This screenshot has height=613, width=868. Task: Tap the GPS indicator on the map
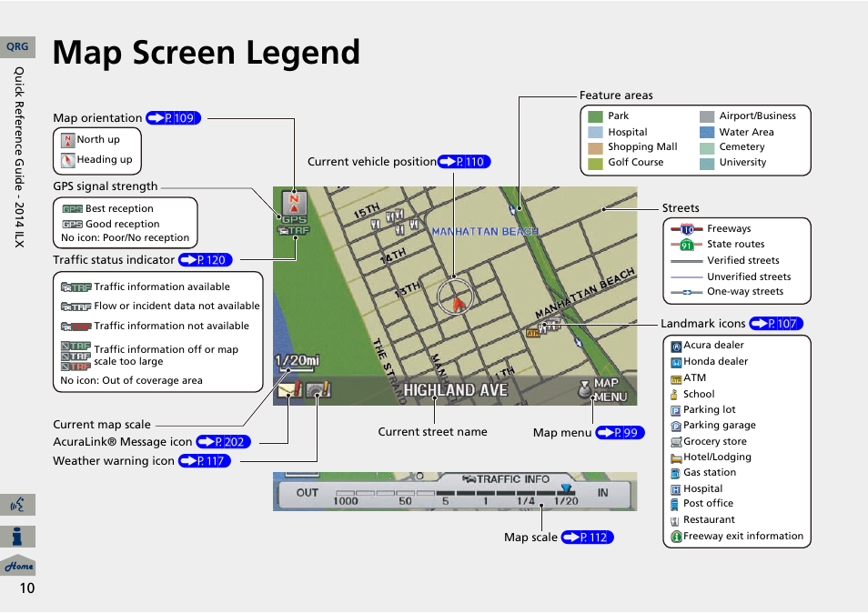(294, 219)
